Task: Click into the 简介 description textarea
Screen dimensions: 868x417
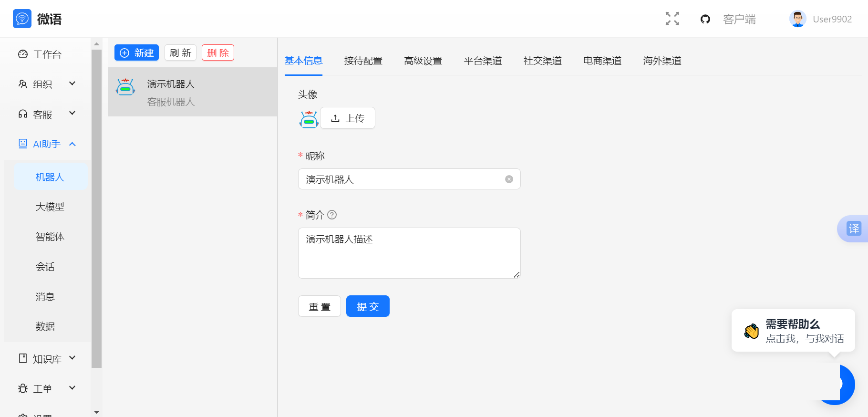Action: coord(409,253)
